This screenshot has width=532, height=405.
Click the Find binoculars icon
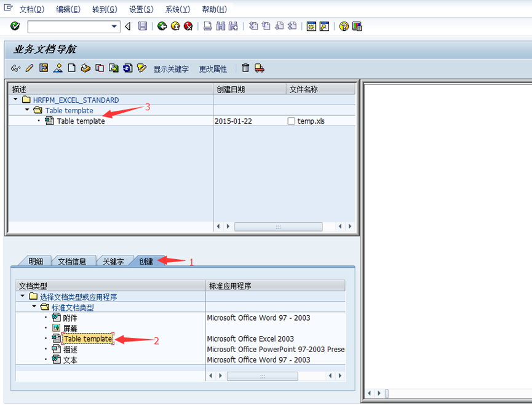click(x=221, y=26)
